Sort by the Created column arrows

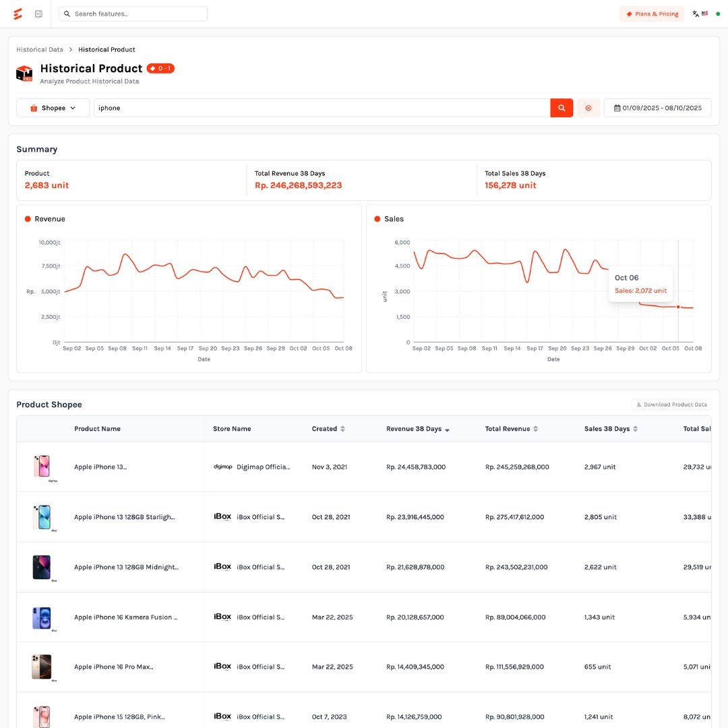click(x=342, y=429)
